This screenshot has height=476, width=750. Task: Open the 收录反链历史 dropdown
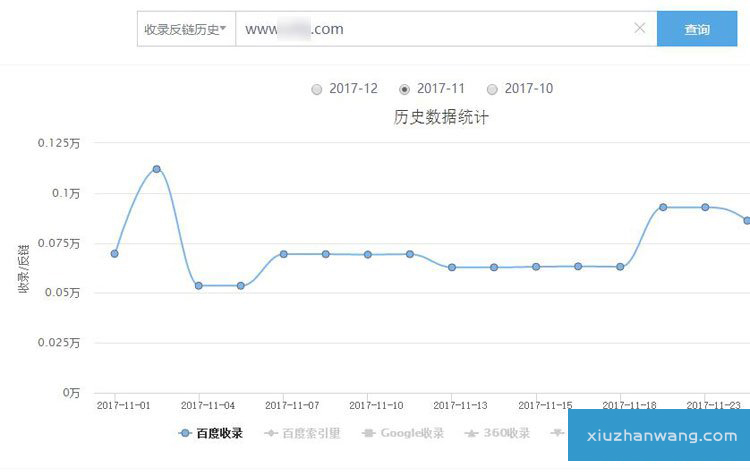coord(185,29)
